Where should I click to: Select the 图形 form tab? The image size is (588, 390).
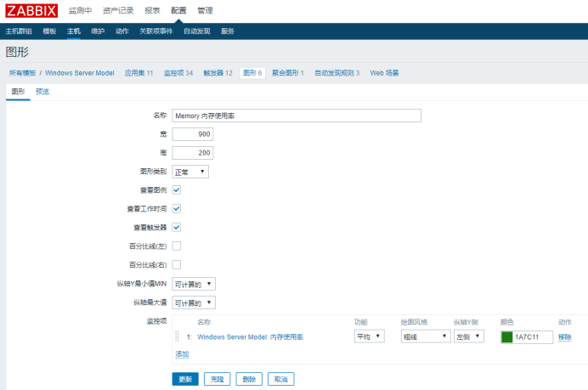18,92
